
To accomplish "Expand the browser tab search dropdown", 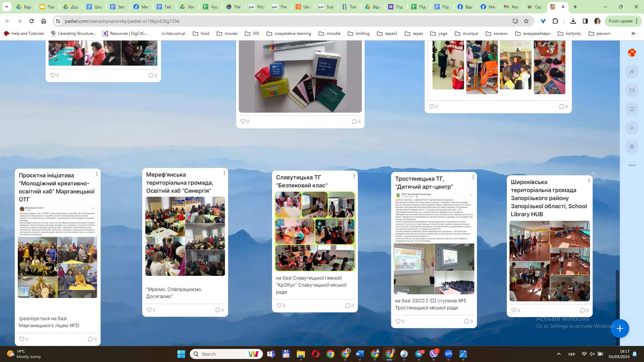I will click(x=6, y=7).
